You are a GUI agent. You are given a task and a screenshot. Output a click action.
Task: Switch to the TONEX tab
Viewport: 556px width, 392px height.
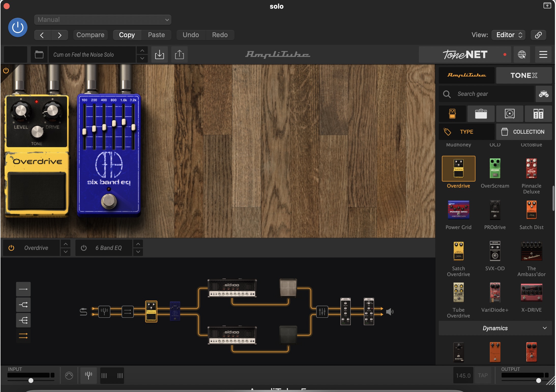[524, 75]
